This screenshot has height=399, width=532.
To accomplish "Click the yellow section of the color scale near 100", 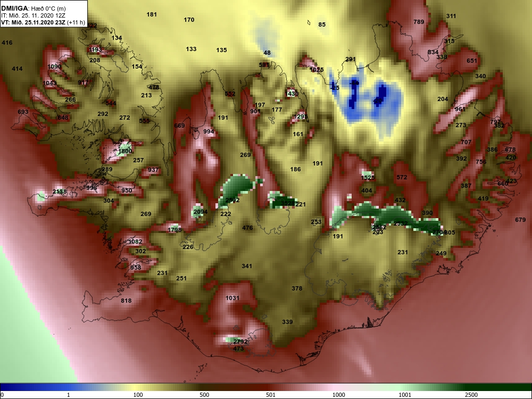I will tap(136, 387).
